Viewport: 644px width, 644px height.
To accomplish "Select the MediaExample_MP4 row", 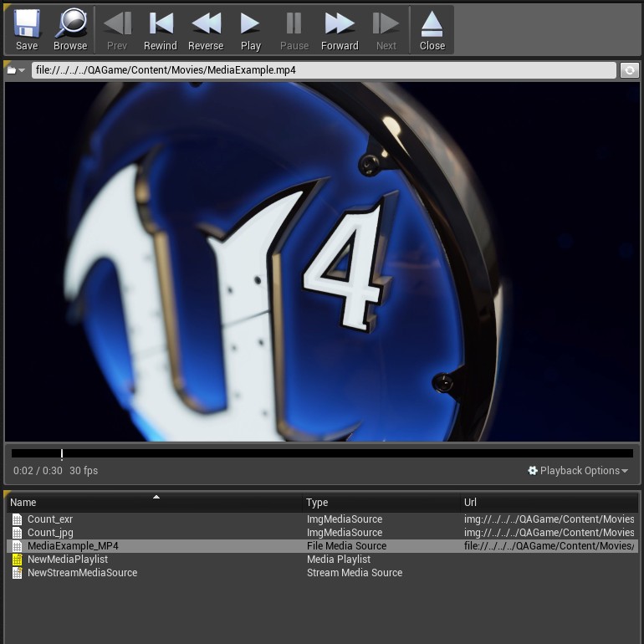I will (322, 546).
